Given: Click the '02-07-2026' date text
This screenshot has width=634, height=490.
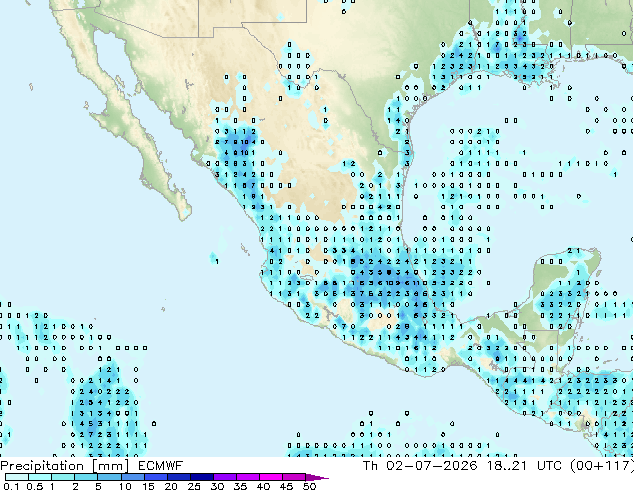Looking at the screenshot, I should point(431,466).
